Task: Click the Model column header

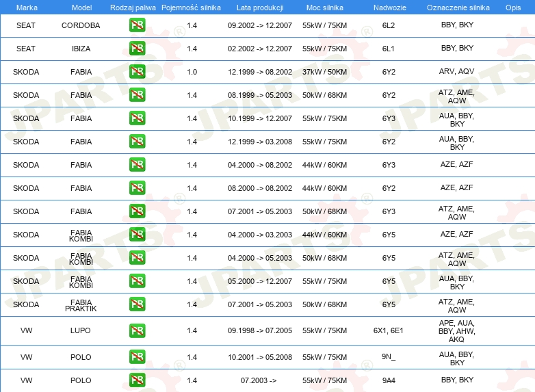Action: 81,8
